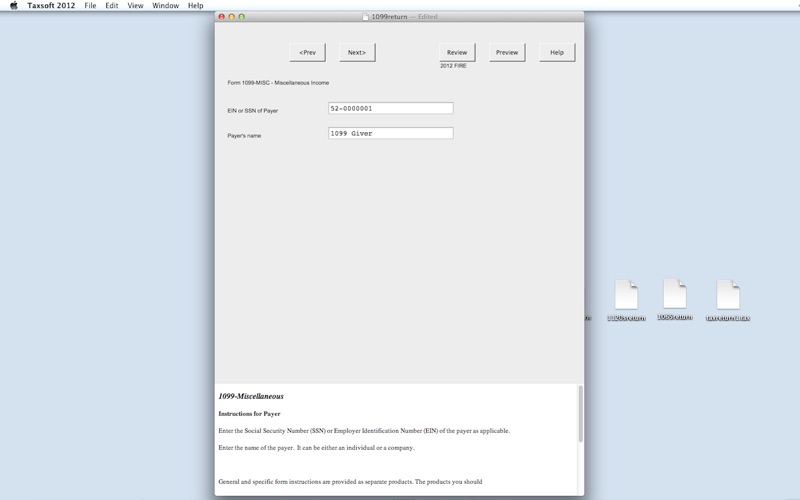Advance with the Next> button
Viewport: 800px width, 500px height.
(357, 53)
